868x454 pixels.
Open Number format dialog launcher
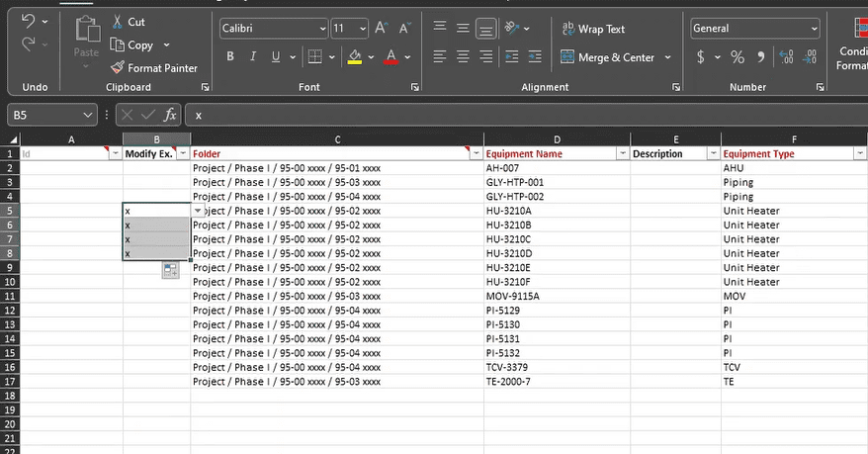821,87
